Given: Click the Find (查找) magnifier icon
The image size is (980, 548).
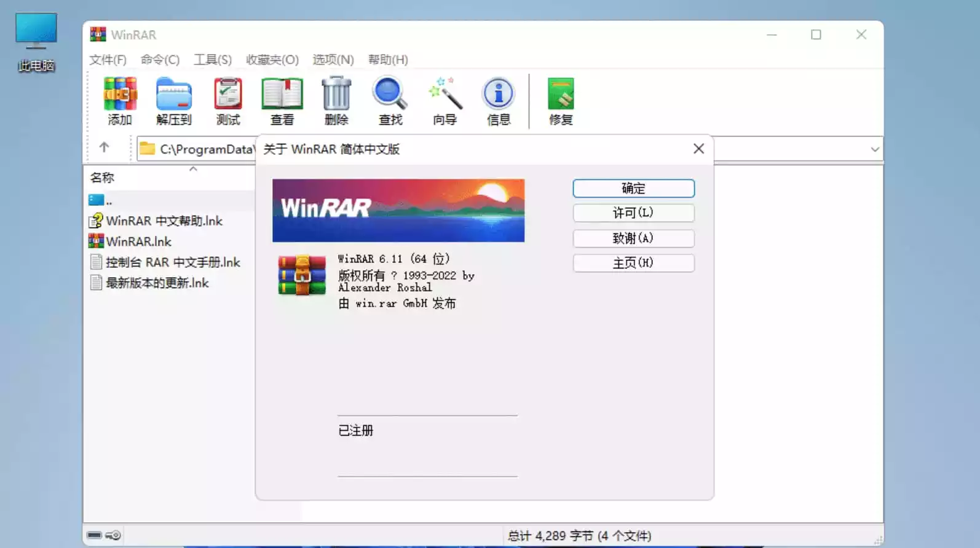Looking at the screenshot, I should click(x=390, y=101).
